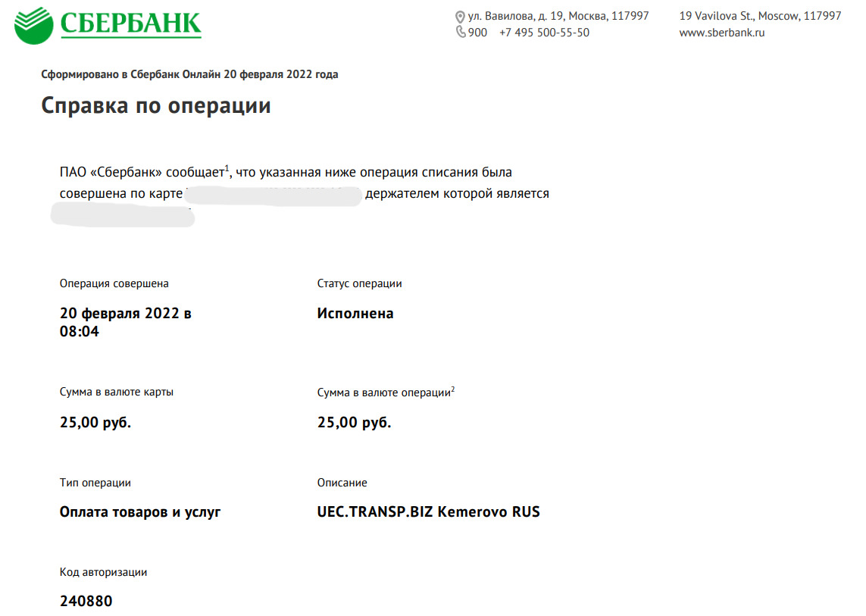
Task: Click the Sberbank green logo icon
Action: (x=33, y=26)
